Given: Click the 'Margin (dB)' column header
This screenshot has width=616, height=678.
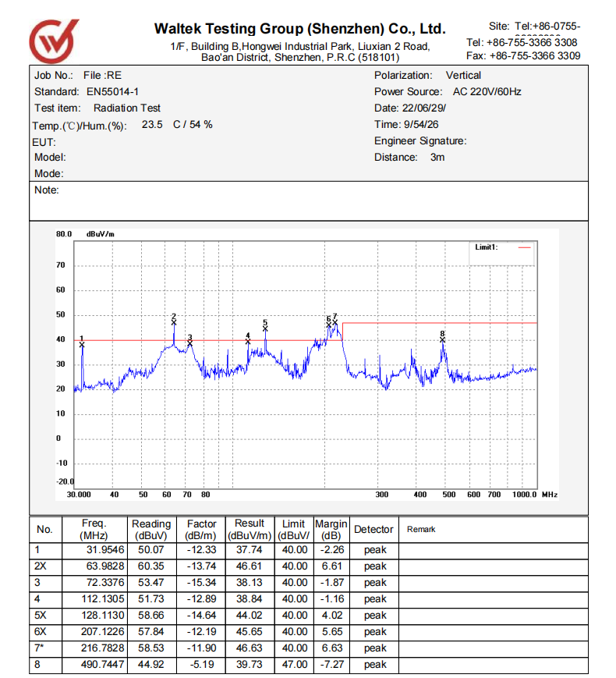Looking at the screenshot, I should 331,530.
